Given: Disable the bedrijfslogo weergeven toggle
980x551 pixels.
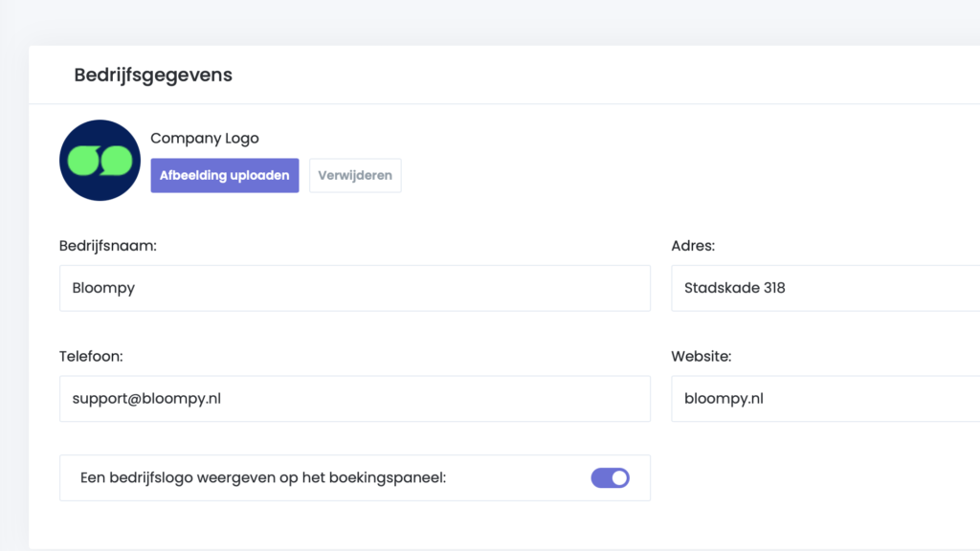Looking at the screenshot, I should [x=610, y=477].
